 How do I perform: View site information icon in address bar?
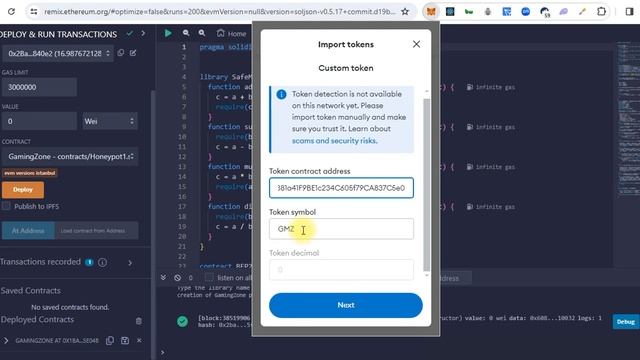pyautogui.click(x=34, y=11)
